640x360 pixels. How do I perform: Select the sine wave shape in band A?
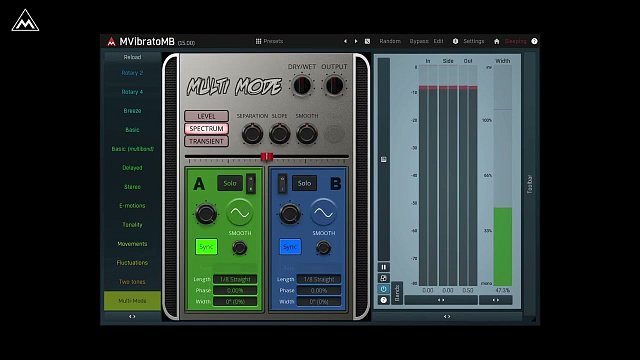[x=240, y=213]
